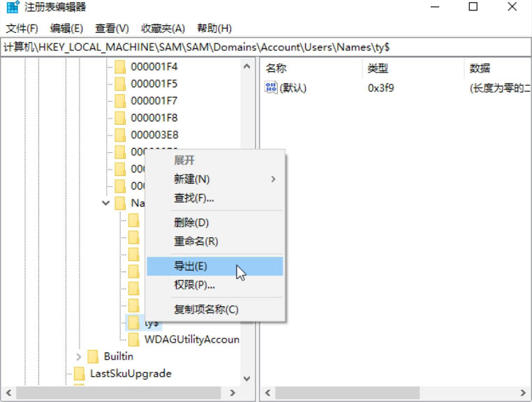Click tree pane scroll up arrow
Screen dimensions: 532x402
pyautogui.click(x=247, y=66)
